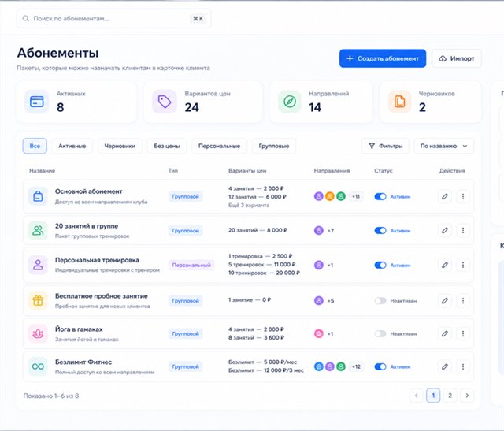Screen dimensions: 504x431
Task: Click the orange direction avatar in Основной абонемент
Action: click(330, 196)
